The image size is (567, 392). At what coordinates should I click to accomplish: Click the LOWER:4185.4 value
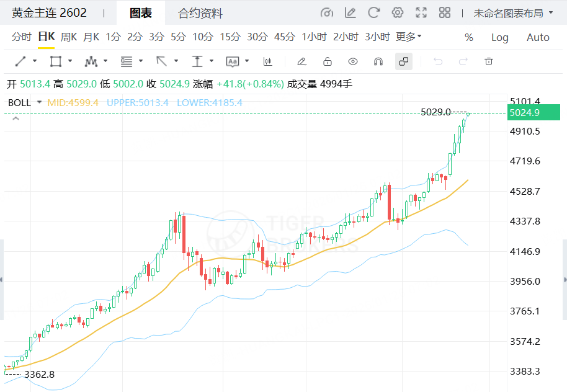point(210,103)
